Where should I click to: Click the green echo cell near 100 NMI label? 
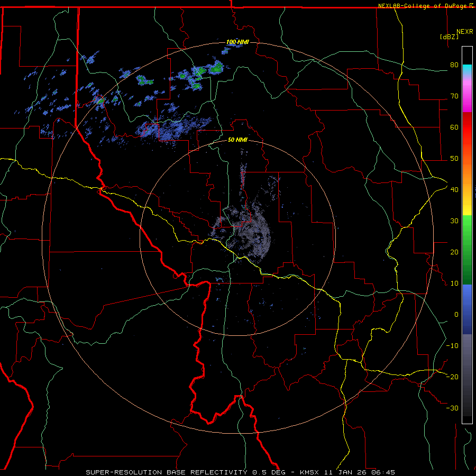[216, 67]
